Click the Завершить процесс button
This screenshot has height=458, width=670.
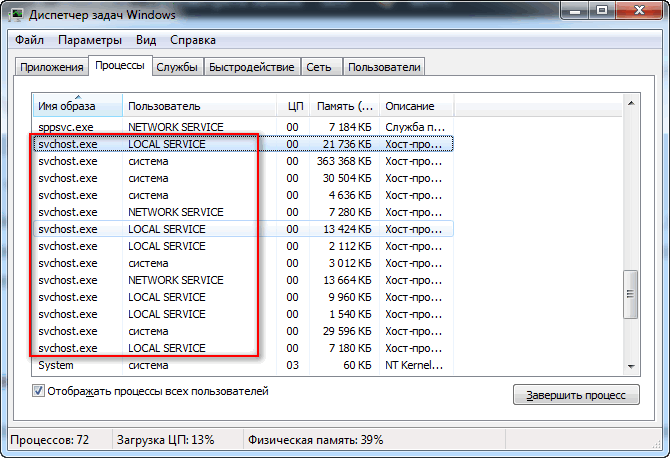click(576, 395)
